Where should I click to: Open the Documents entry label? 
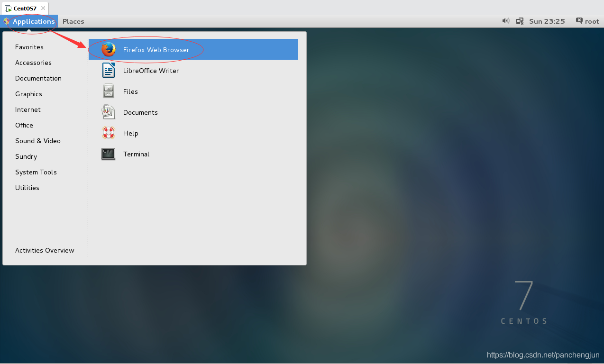pyautogui.click(x=140, y=112)
